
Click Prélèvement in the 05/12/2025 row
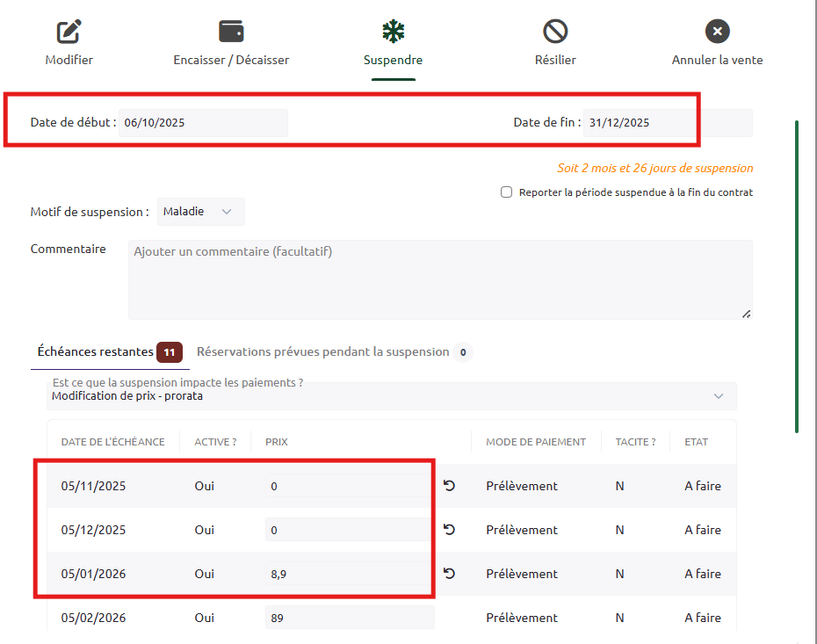[522, 530]
